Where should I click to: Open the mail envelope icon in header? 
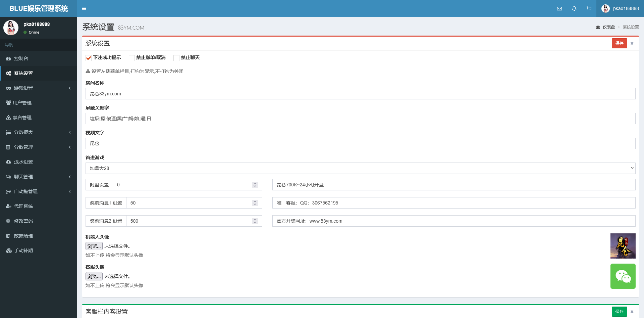[559, 8]
